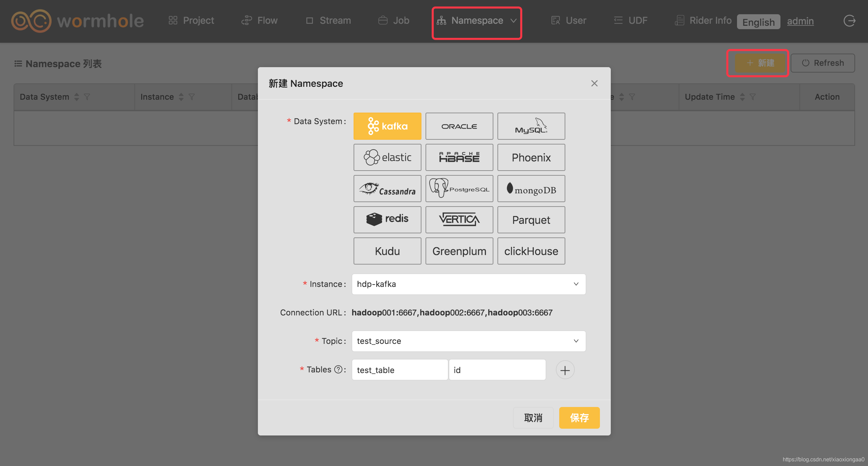Sort by the Instance column arrows
The height and width of the screenshot is (466, 868).
(x=181, y=97)
